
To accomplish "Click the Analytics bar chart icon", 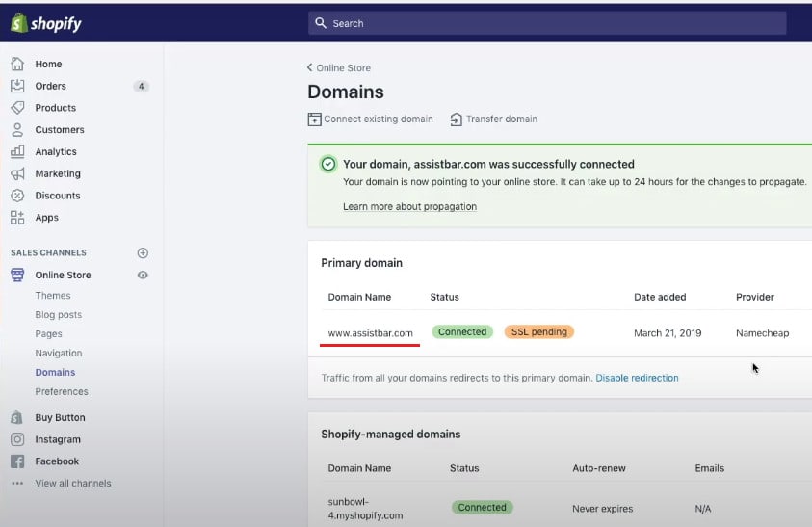I will 17,151.
